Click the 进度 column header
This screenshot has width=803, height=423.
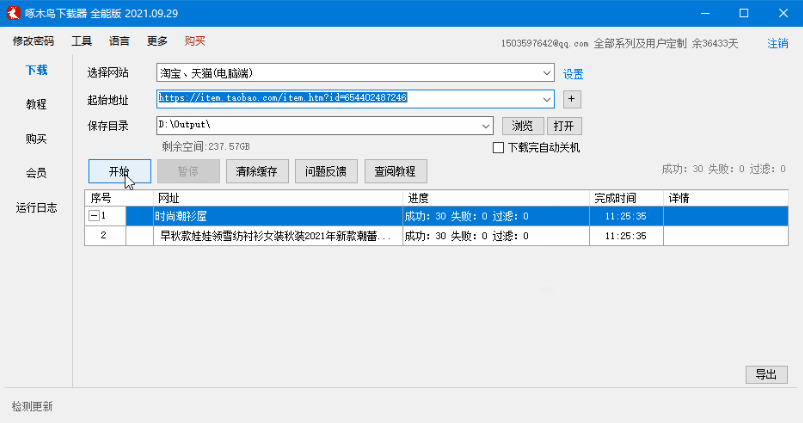pyautogui.click(x=496, y=198)
